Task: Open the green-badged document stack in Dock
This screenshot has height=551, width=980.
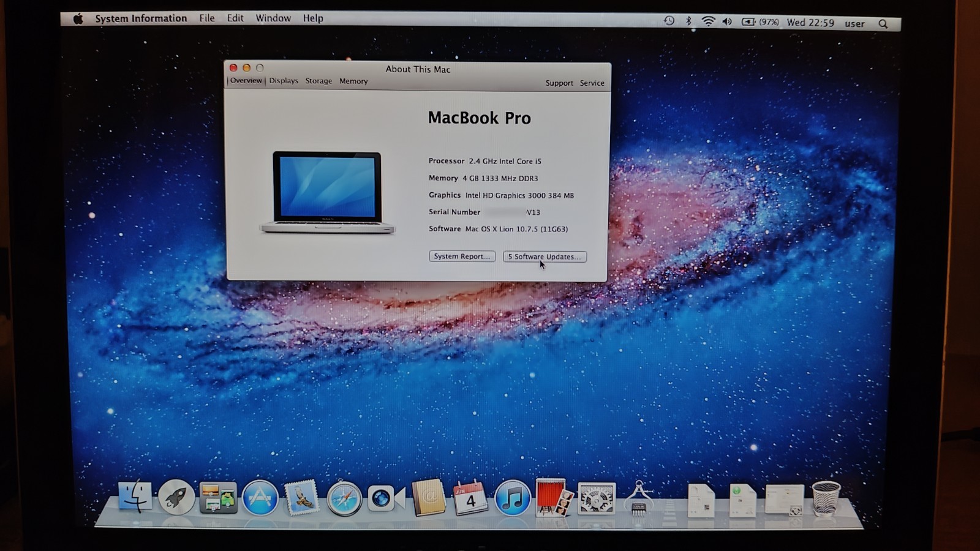Action: [x=743, y=500]
